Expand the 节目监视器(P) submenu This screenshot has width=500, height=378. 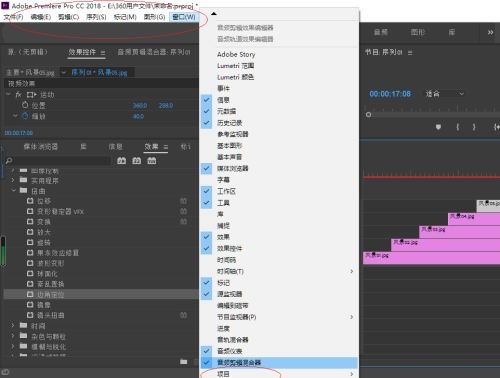click(x=279, y=317)
